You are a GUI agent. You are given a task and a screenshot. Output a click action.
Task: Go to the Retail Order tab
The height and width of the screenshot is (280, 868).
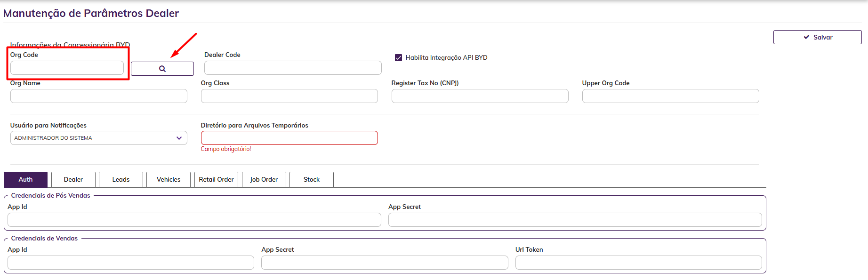coord(216,180)
